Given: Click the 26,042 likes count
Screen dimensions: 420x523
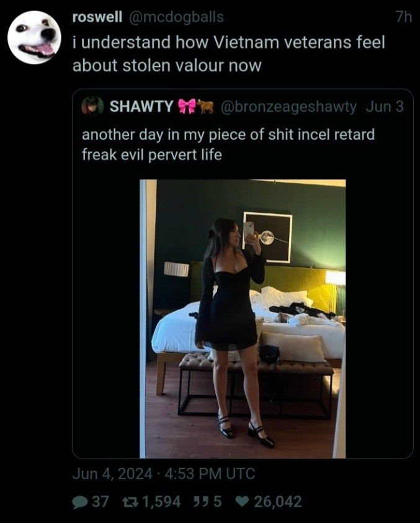Looking at the screenshot, I should 278,502.
